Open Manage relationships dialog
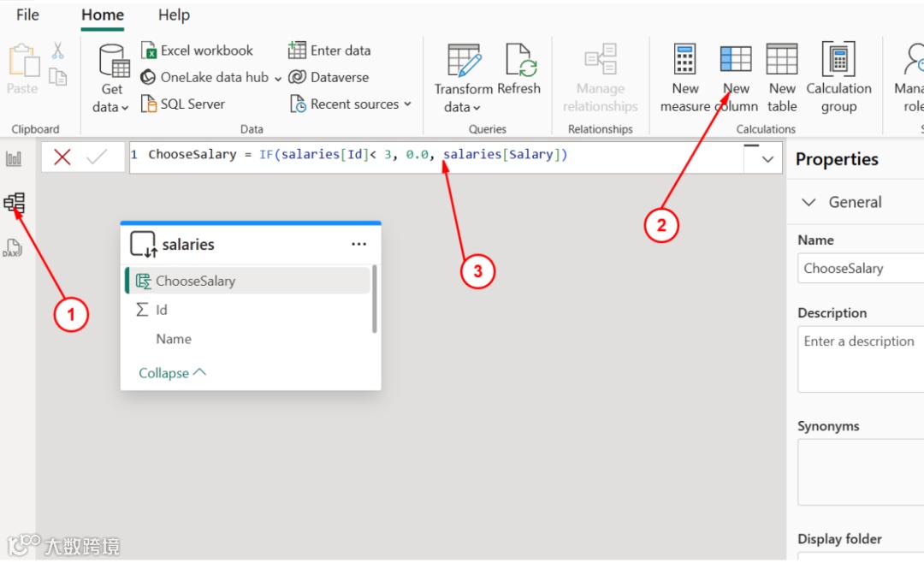924x563 pixels. pos(600,79)
